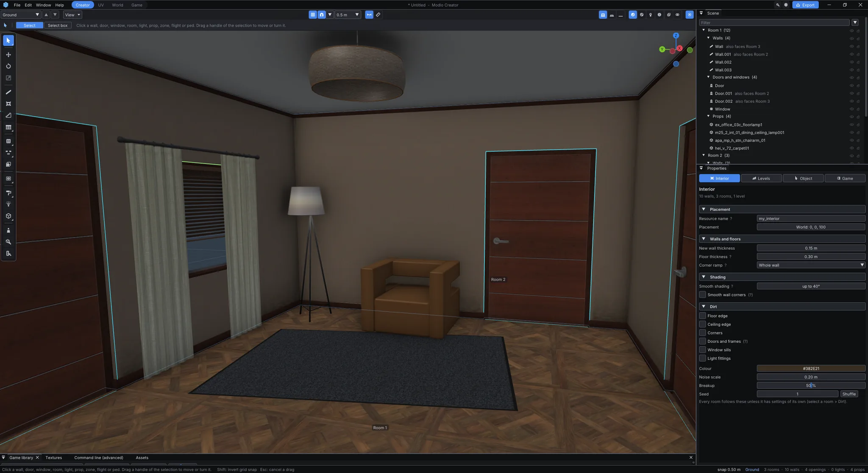Hide Wall.002 using its eye icon
The width and height of the screenshot is (868, 473).
(x=851, y=62)
